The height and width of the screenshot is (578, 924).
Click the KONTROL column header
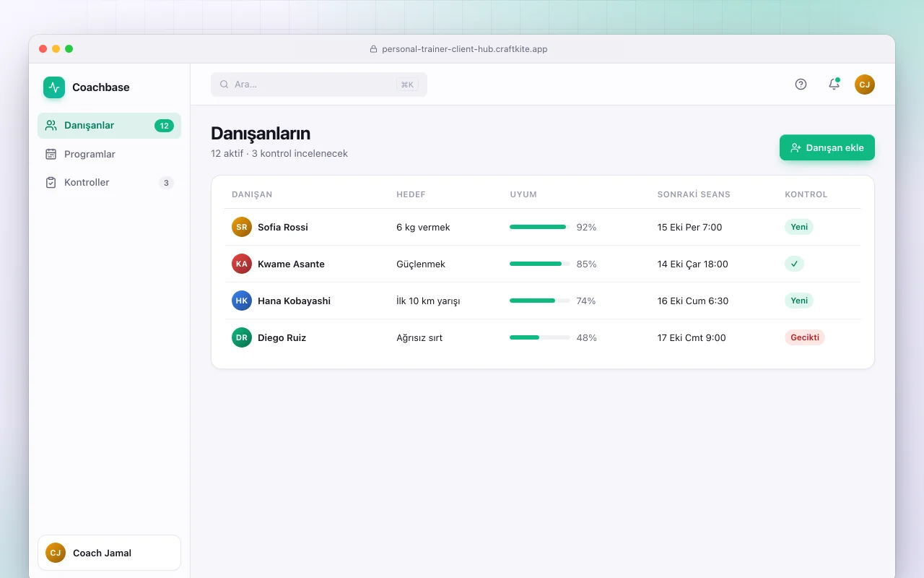click(x=806, y=194)
